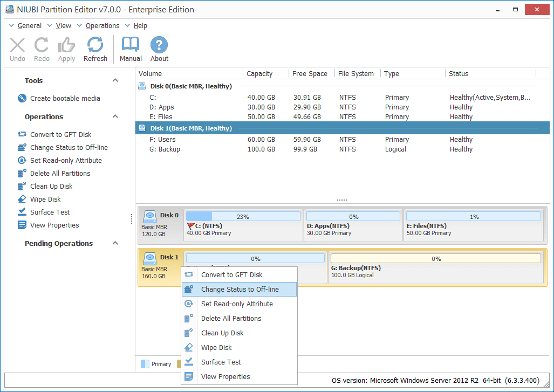Collapse the Operations section chevron
554x392 pixels.
pos(115,116)
